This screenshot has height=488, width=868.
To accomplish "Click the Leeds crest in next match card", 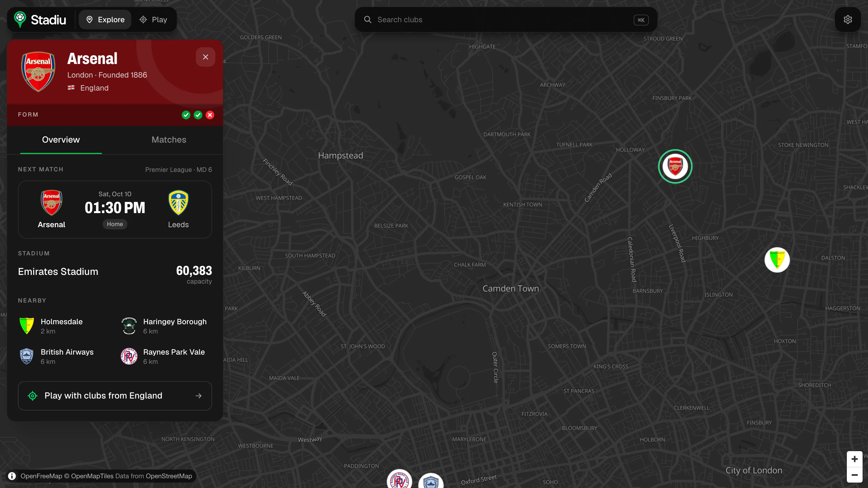I will [x=178, y=203].
